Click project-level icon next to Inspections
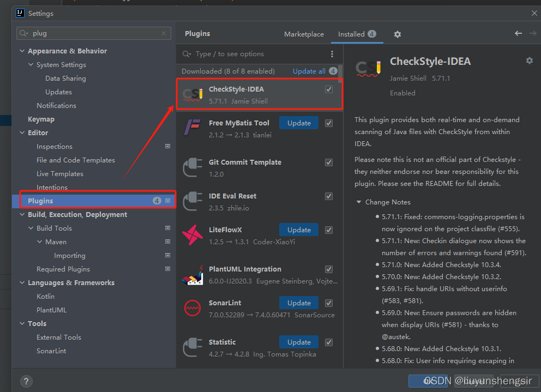 (x=167, y=146)
